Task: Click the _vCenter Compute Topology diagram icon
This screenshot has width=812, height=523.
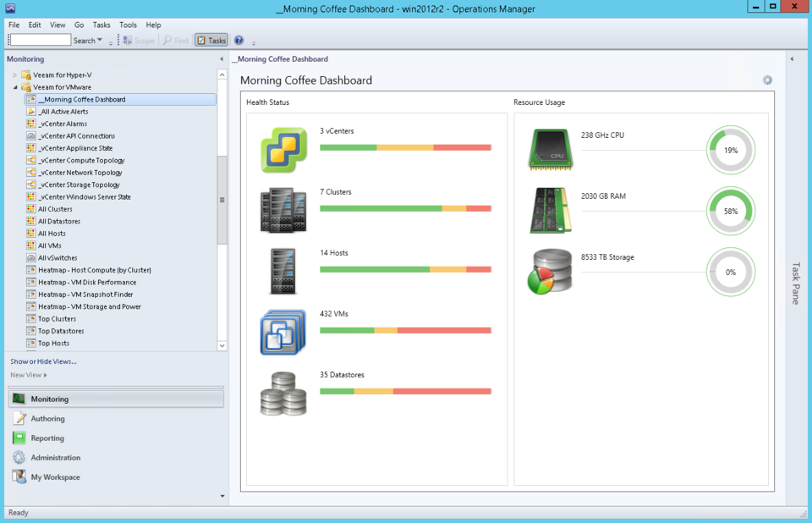Action: coord(31,160)
